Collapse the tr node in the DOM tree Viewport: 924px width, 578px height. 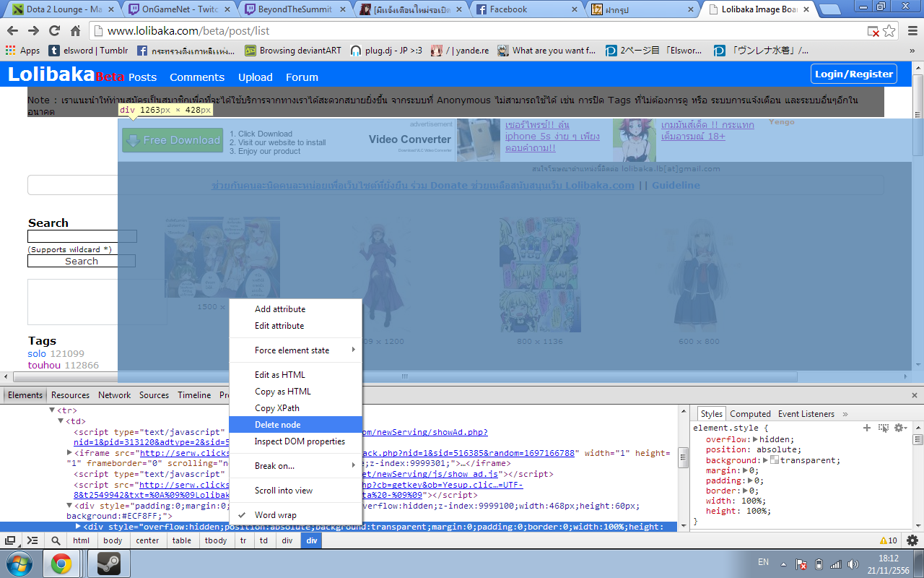(52, 410)
